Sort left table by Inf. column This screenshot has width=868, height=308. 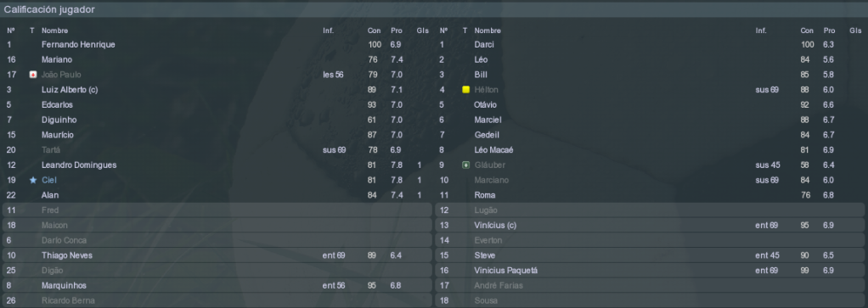click(x=329, y=31)
